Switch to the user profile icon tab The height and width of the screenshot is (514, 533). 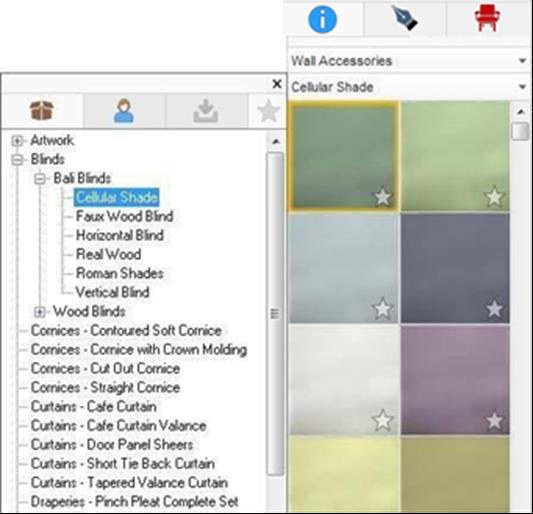point(124,110)
